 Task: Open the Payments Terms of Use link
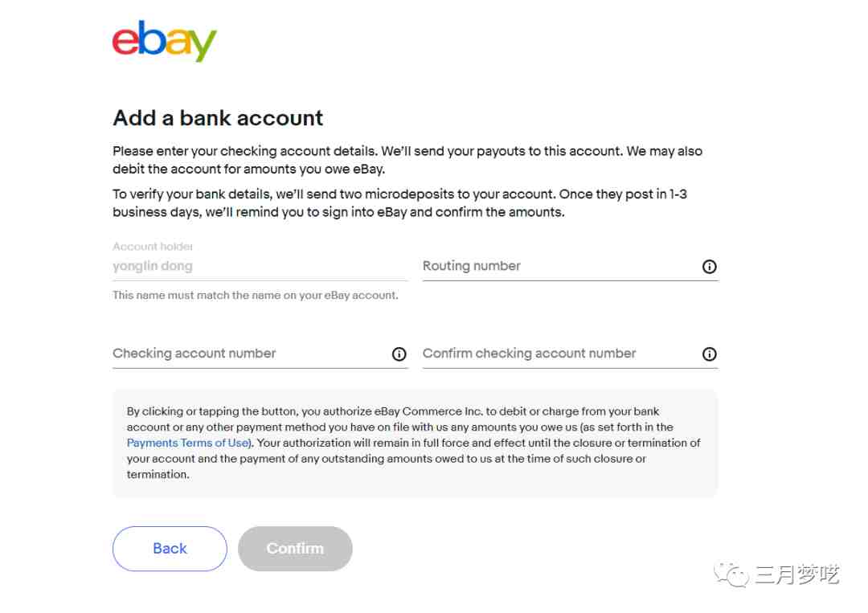pyautogui.click(x=187, y=443)
